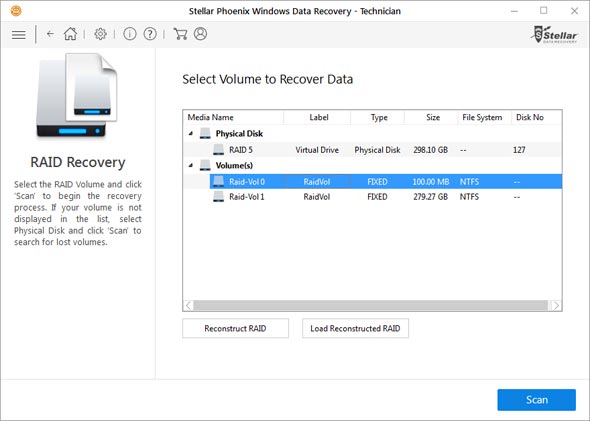Collapse the Physical Disk tree node
Viewport: 590px width, 421px height.
coord(191,134)
